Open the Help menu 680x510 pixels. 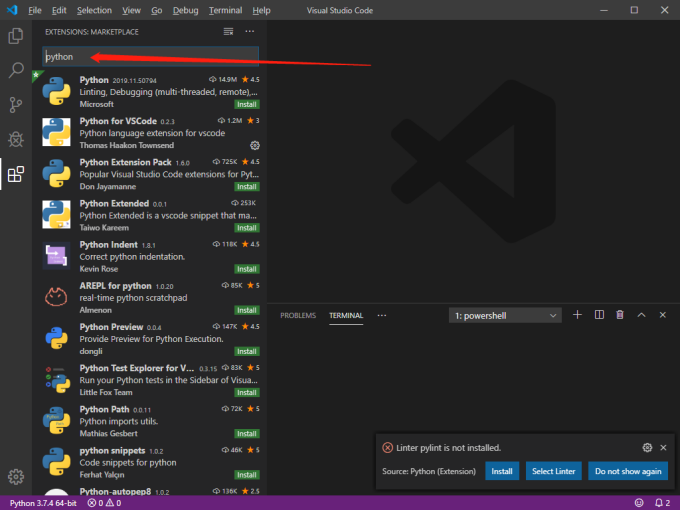(x=261, y=10)
